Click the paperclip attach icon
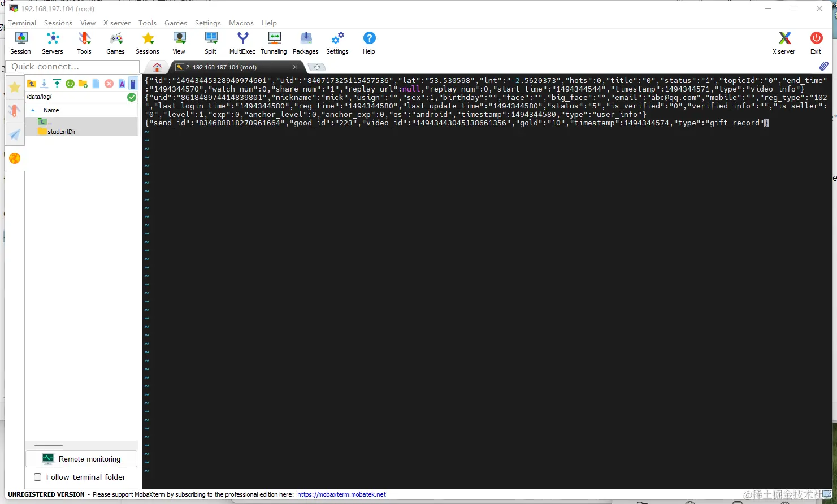This screenshot has height=504, width=837. [824, 66]
